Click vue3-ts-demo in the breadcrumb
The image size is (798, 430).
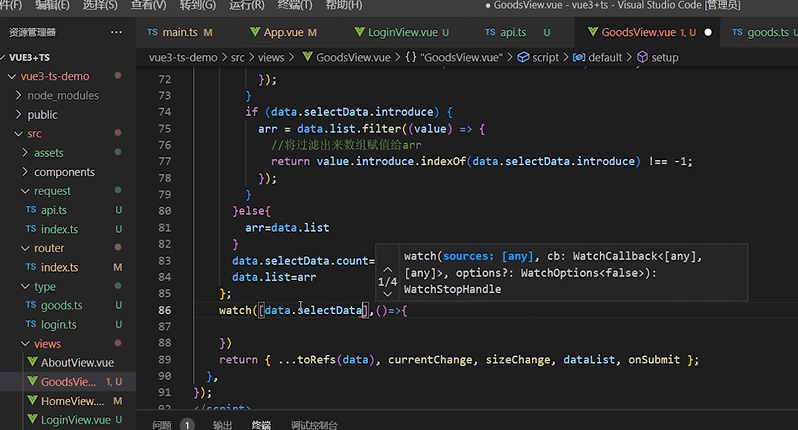click(x=183, y=58)
